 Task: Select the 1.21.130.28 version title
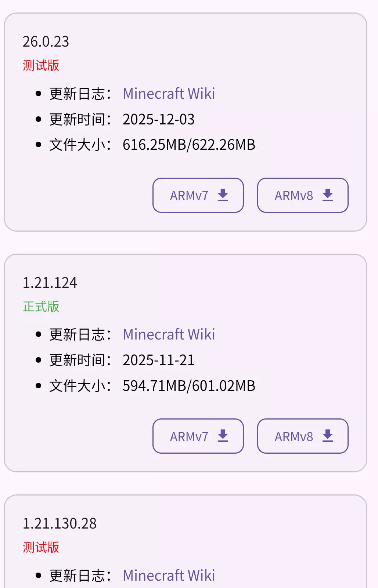[60, 523]
